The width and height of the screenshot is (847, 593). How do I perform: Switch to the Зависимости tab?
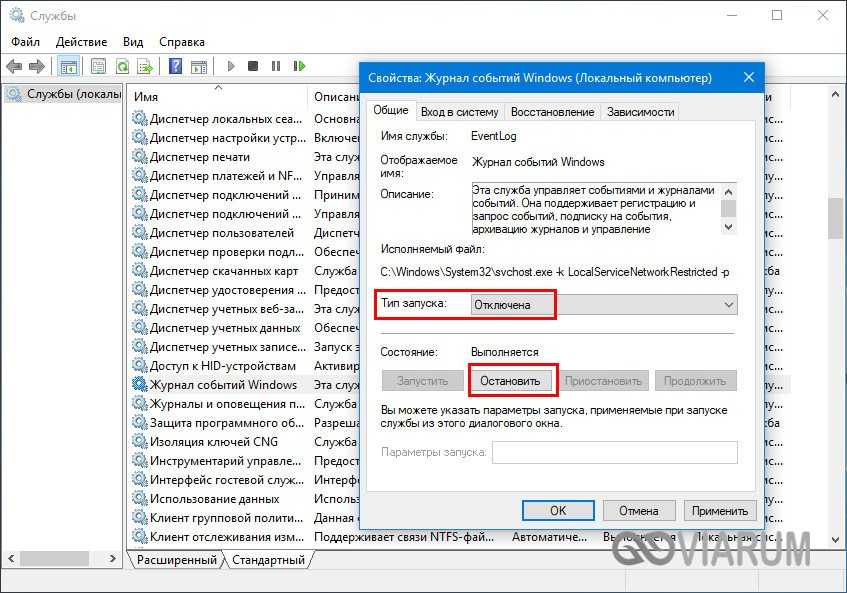[640, 112]
